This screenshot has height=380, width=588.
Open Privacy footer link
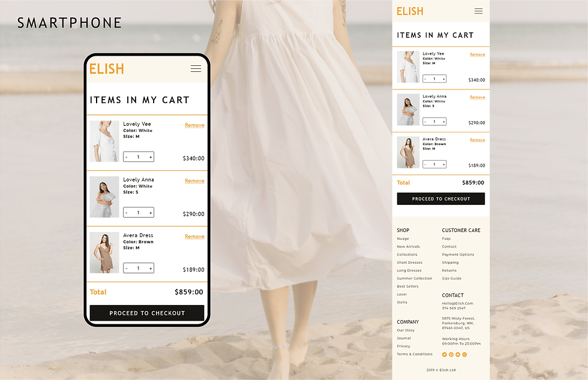click(403, 346)
